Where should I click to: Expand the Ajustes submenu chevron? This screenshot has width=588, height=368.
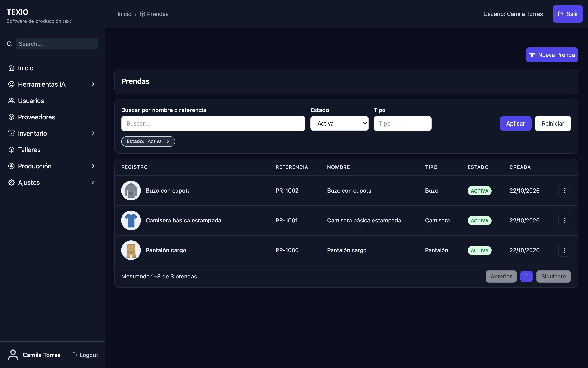tap(93, 183)
